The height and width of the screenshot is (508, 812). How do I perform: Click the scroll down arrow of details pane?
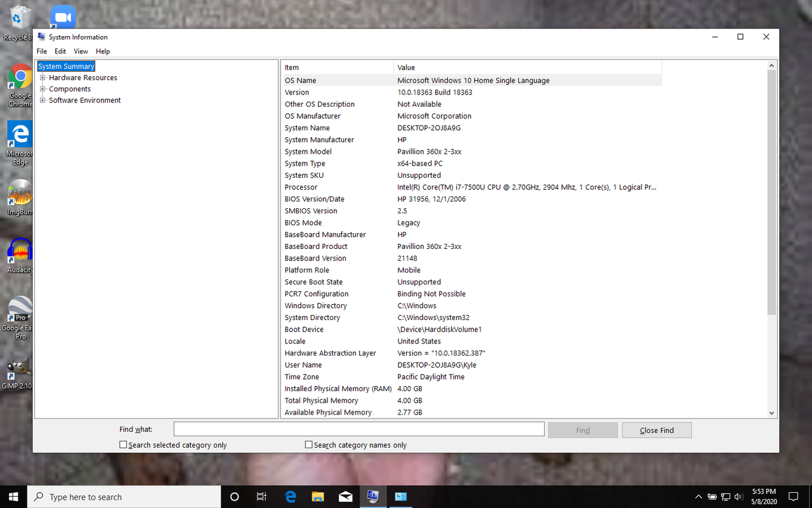pos(771,413)
